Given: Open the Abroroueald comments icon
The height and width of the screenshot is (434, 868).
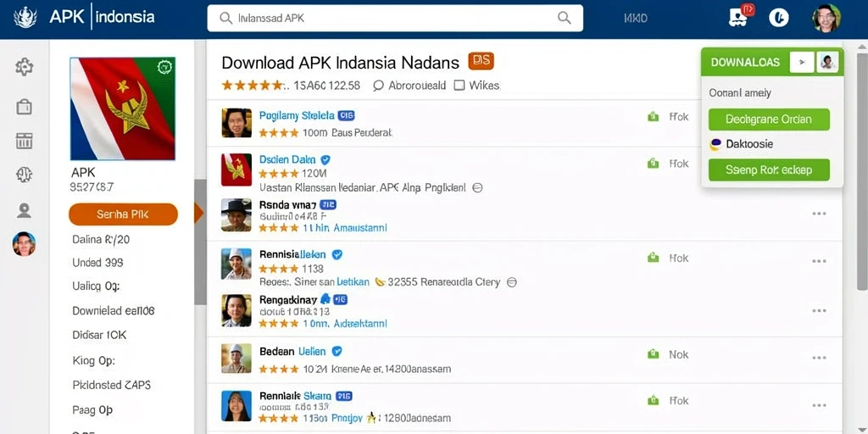Looking at the screenshot, I should pos(379,86).
